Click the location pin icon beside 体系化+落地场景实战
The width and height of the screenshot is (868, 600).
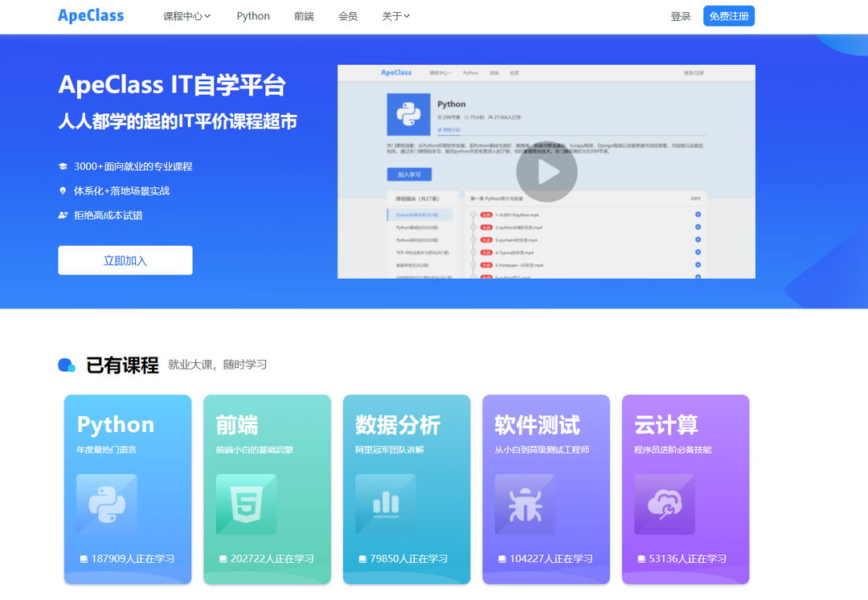[63, 191]
